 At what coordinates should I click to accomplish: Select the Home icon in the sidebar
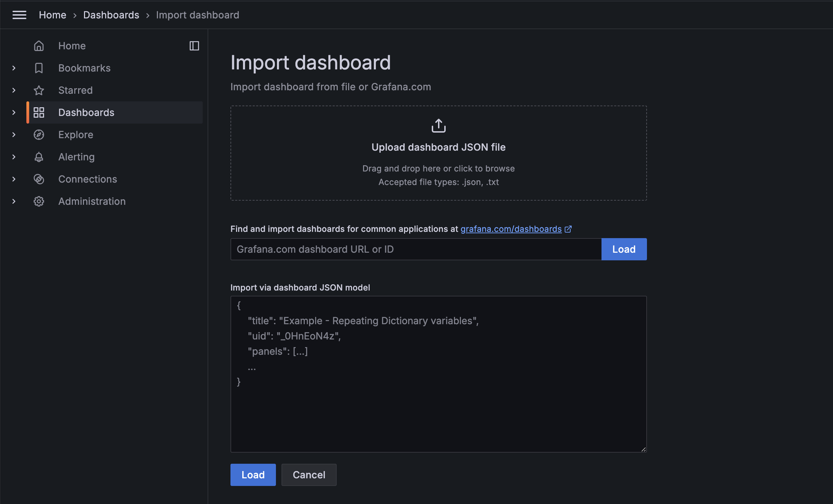click(39, 45)
